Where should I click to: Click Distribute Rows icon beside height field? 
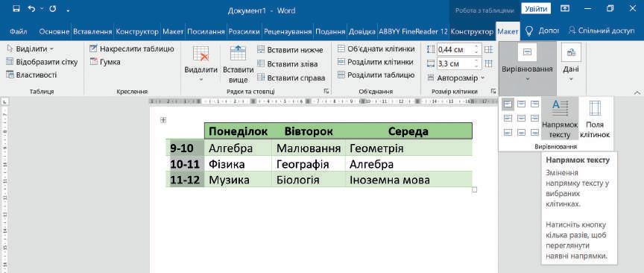pyautogui.click(x=488, y=50)
